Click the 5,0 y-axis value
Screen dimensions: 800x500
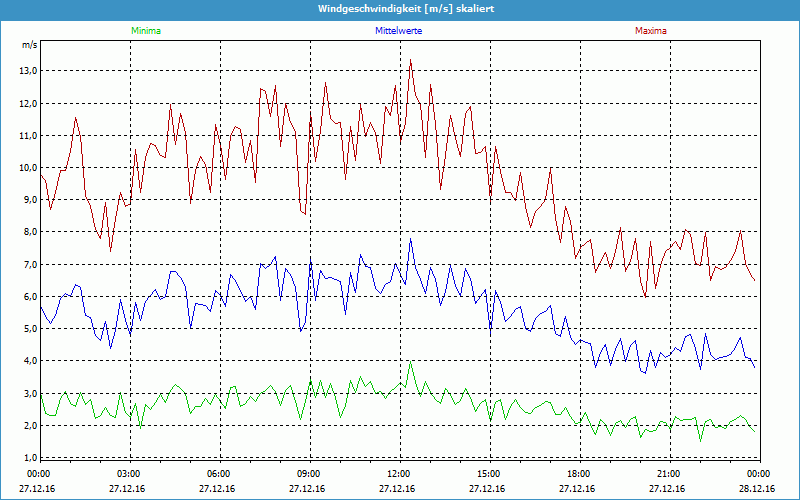(30, 329)
